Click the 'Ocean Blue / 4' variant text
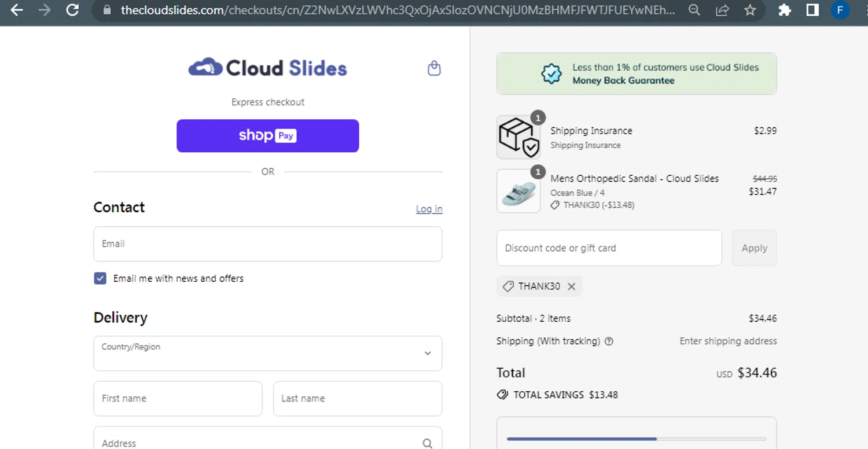868x449 pixels. (578, 193)
